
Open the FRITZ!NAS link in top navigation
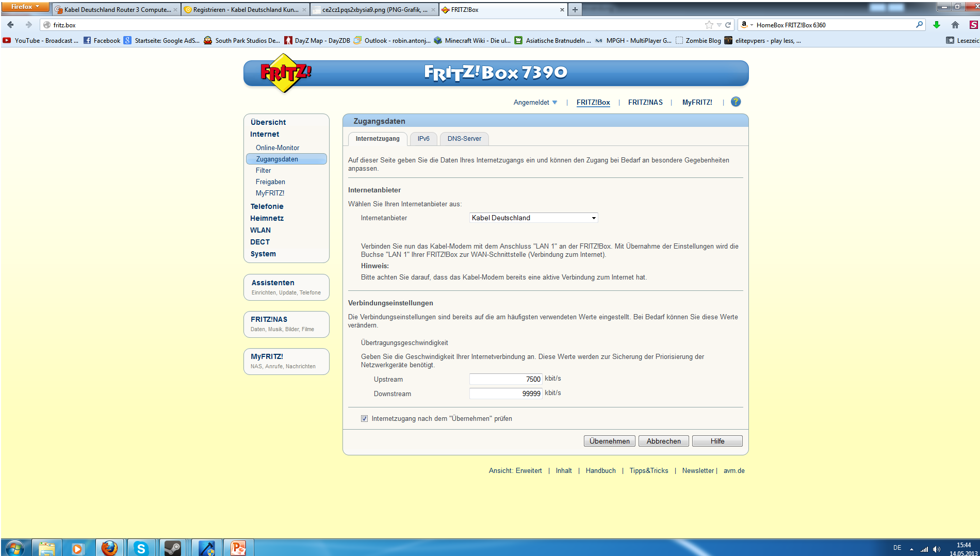(645, 102)
